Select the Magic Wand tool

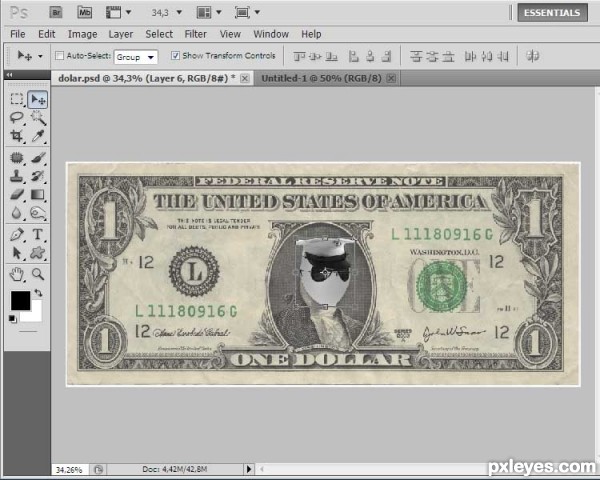pos(38,118)
